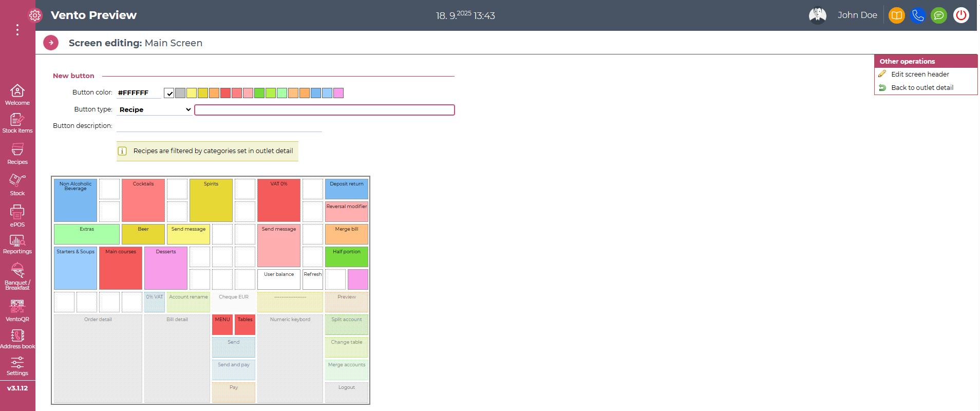Pick the gray color swatch

180,93
